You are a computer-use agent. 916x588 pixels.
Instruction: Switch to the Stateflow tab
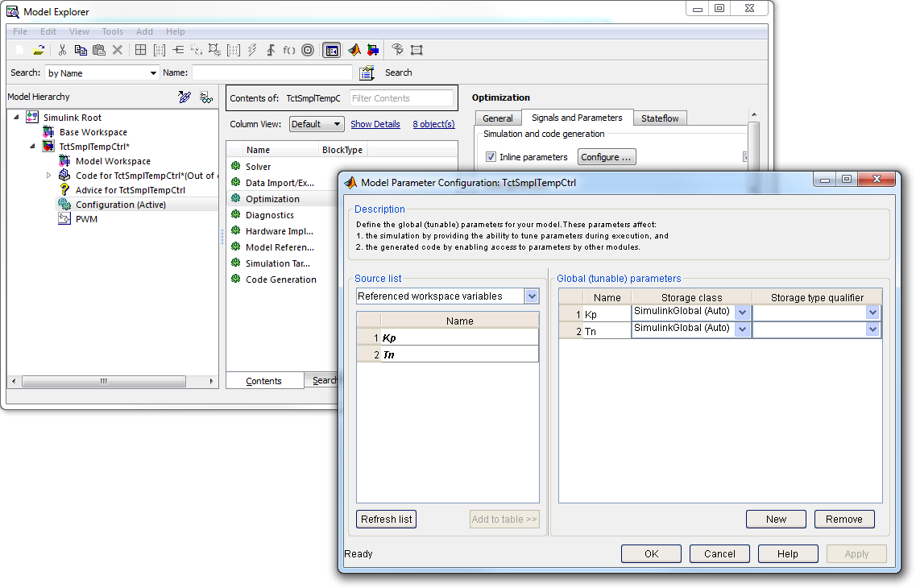tap(660, 118)
